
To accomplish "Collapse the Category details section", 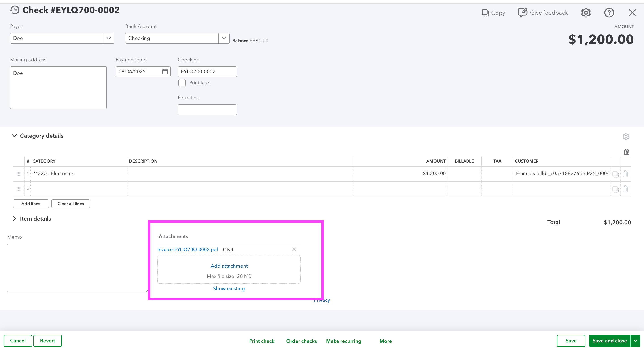I will [x=14, y=136].
